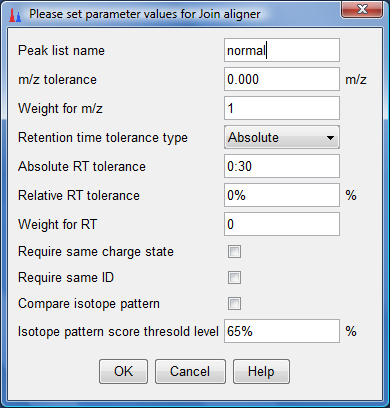The height and width of the screenshot is (408, 390).
Task: Toggle the Require same ID checkbox
Action: coord(234,278)
